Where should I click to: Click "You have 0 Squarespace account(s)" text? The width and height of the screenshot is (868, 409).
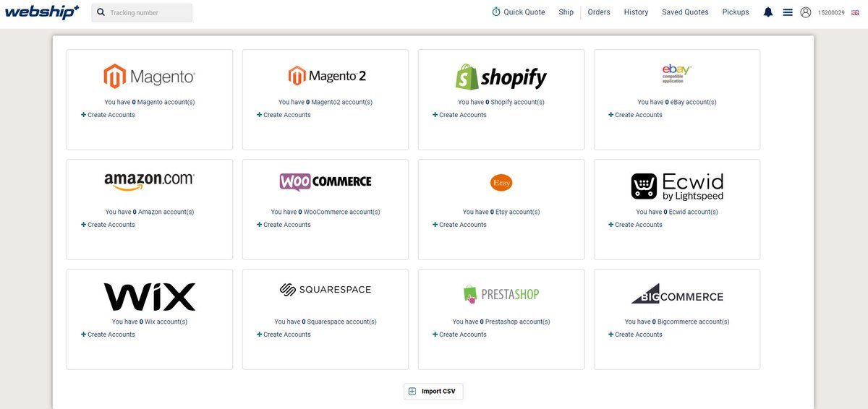[325, 322]
